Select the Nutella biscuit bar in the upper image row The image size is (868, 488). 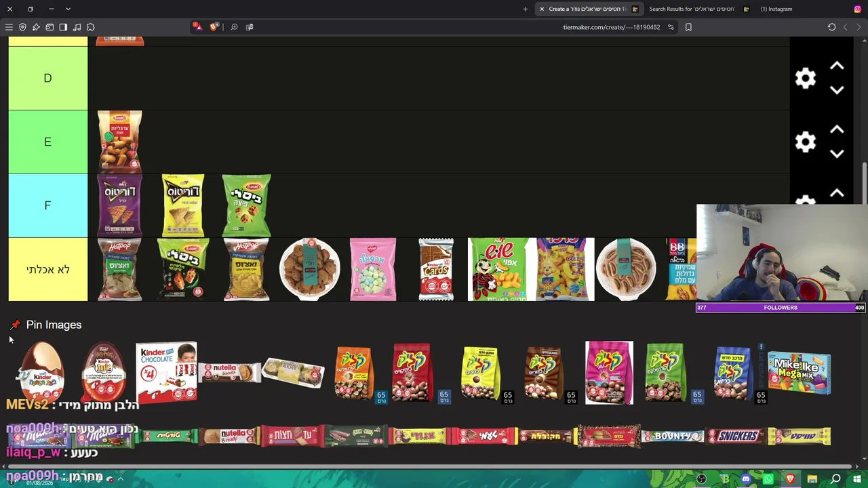(231, 372)
